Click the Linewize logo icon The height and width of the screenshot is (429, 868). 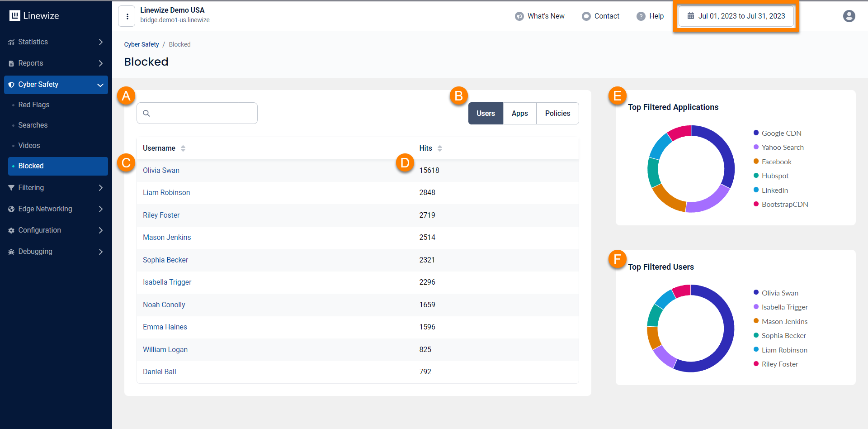tap(15, 16)
